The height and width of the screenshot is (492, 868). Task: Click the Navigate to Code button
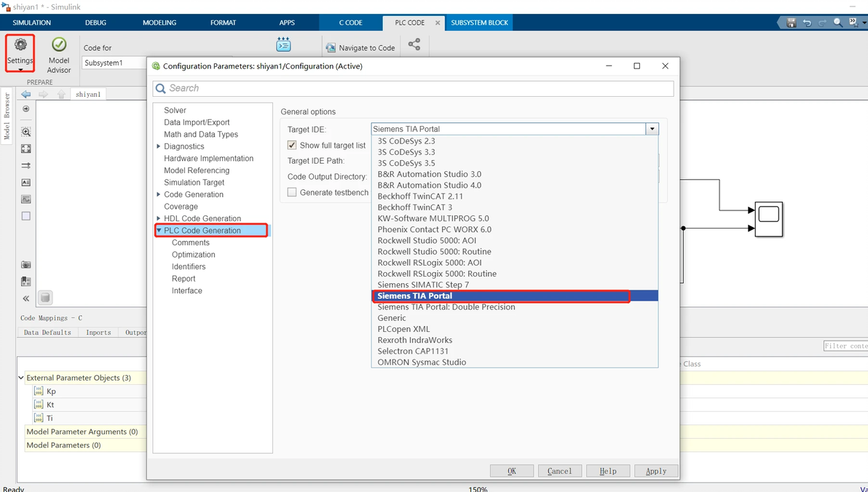(x=360, y=47)
